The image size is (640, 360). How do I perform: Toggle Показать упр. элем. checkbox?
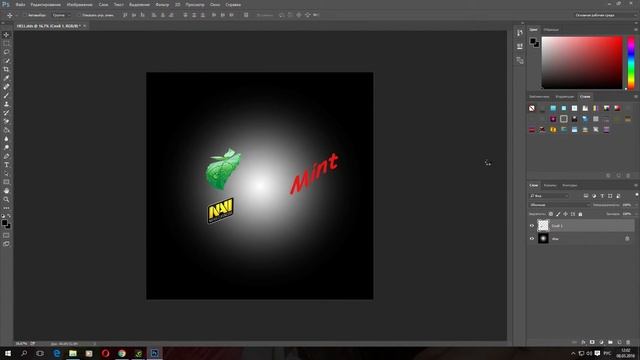pos(79,15)
